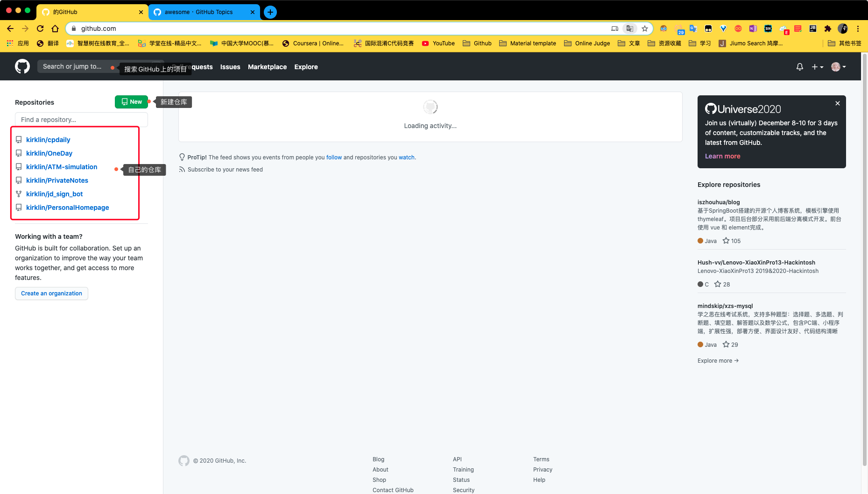The image size is (868, 494).
Task: Click Learn more in Universe2020 card
Action: [722, 156]
